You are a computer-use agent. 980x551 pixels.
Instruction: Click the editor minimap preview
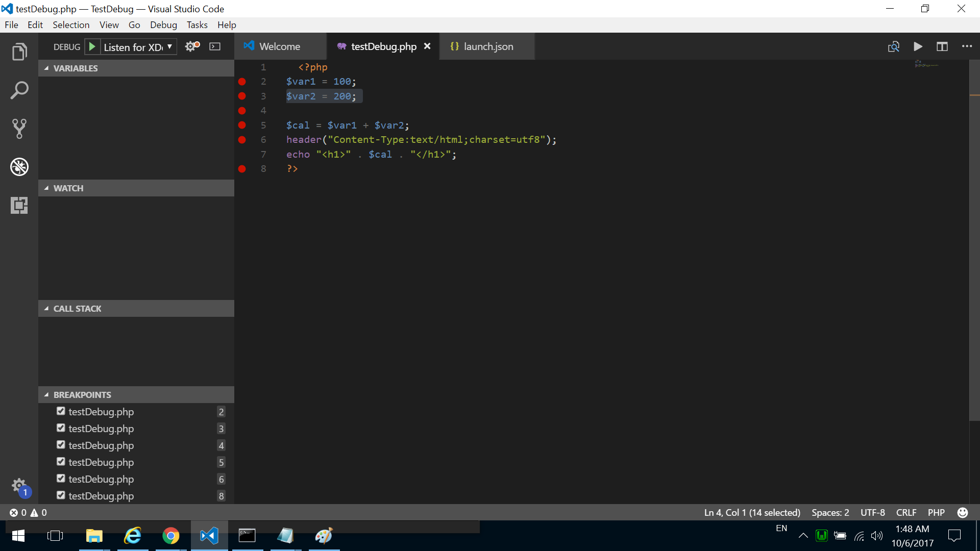926,64
